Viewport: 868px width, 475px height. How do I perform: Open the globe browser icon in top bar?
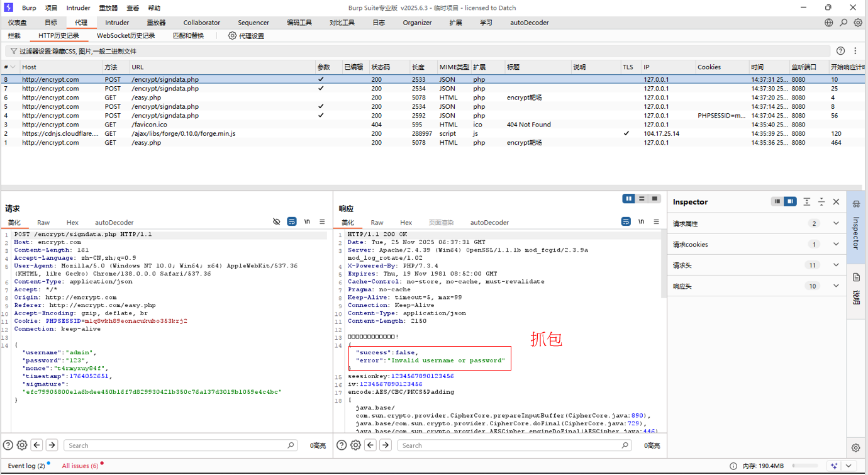coord(828,23)
